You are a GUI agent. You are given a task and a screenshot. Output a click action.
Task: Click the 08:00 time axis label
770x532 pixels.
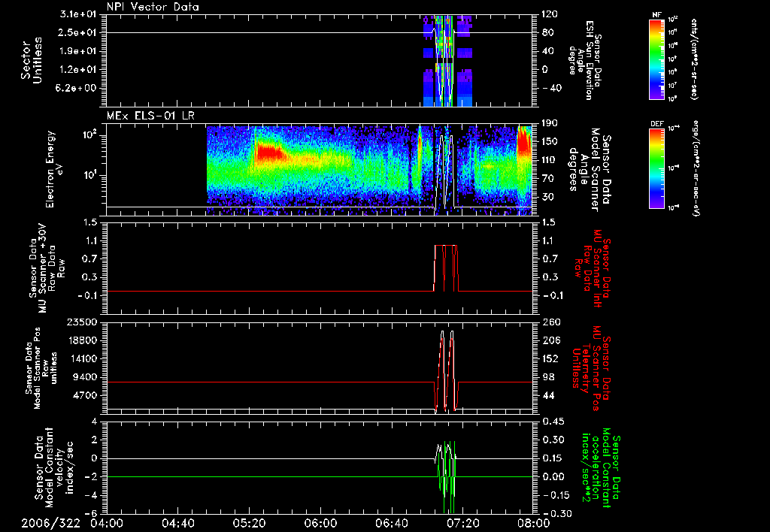[x=535, y=523]
